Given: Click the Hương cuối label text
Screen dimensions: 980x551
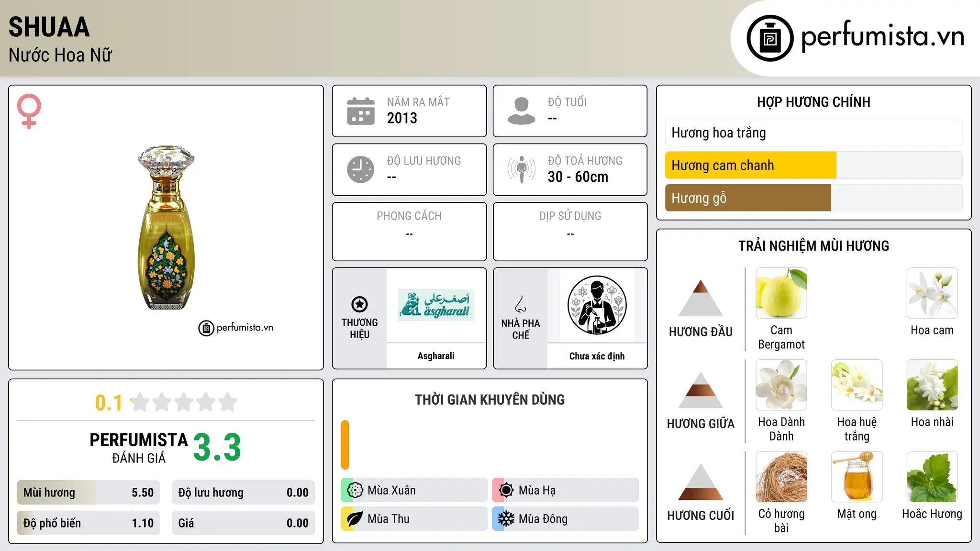Looking at the screenshot, I should click(701, 516).
